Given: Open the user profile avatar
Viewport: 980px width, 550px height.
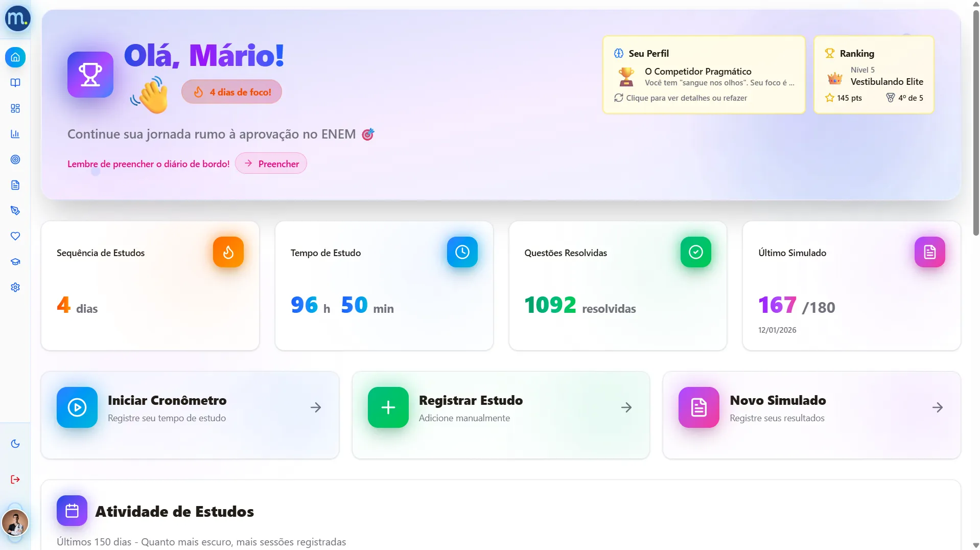Looking at the screenshot, I should click(15, 523).
